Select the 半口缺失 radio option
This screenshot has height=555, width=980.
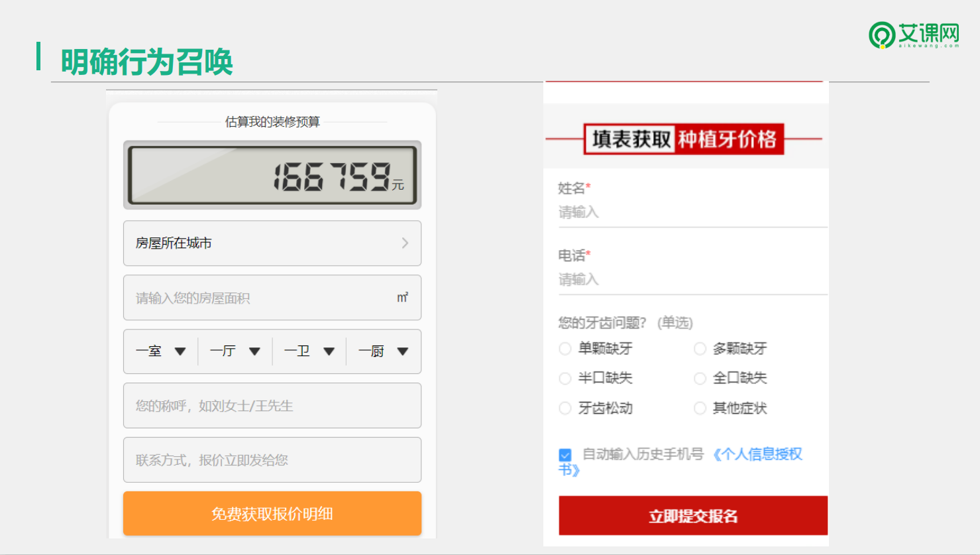tap(565, 379)
